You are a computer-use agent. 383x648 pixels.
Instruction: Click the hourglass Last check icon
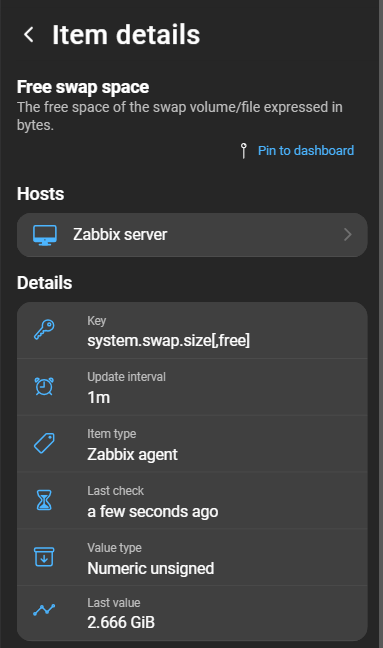pyautogui.click(x=44, y=500)
